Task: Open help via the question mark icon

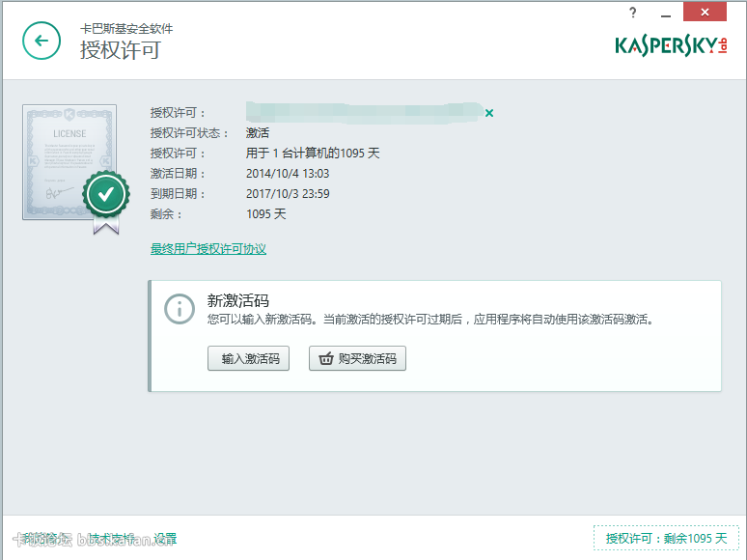Action: tap(633, 13)
